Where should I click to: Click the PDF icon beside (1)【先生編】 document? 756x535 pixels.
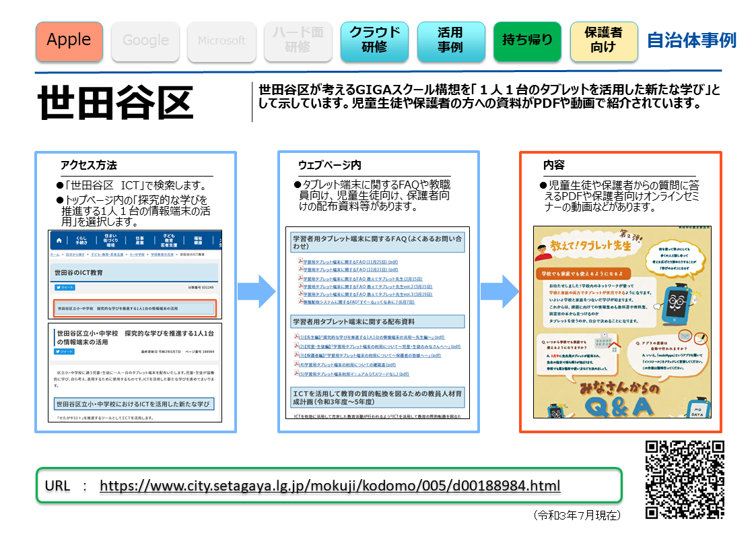click(296, 337)
